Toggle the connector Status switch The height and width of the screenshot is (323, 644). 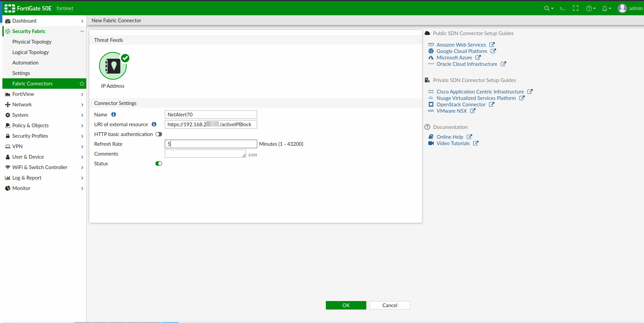click(159, 164)
